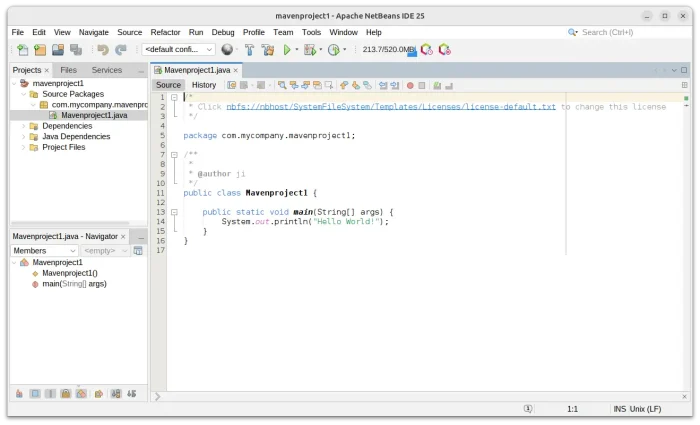Switch to History editor view
The width and height of the screenshot is (700, 425).
point(204,85)
